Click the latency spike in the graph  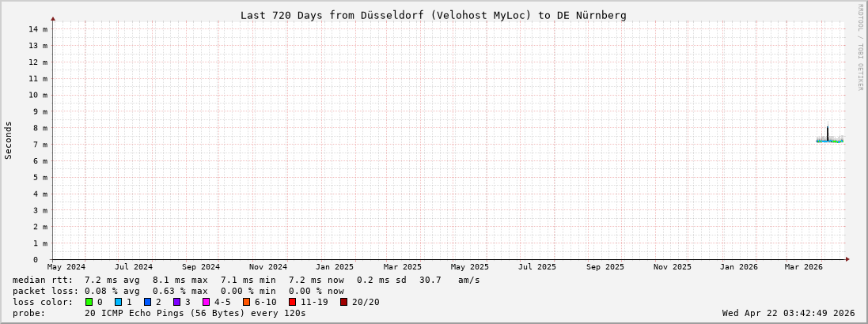tap(828, 131)
